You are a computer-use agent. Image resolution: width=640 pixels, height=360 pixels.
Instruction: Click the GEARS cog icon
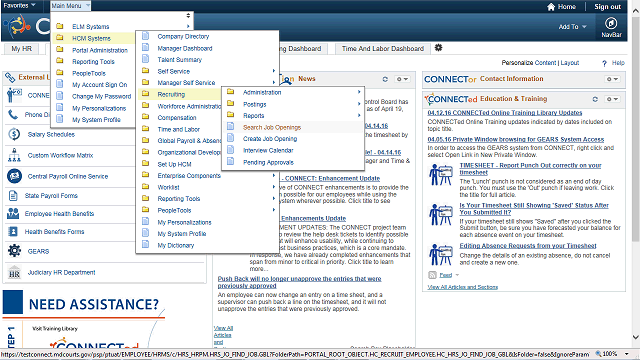[14, 251]
